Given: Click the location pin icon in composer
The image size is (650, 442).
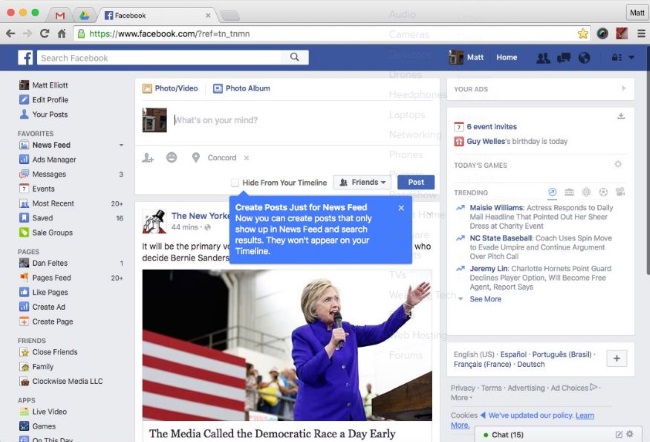Looking at the screenshot, I should click(x=196, y=158).
